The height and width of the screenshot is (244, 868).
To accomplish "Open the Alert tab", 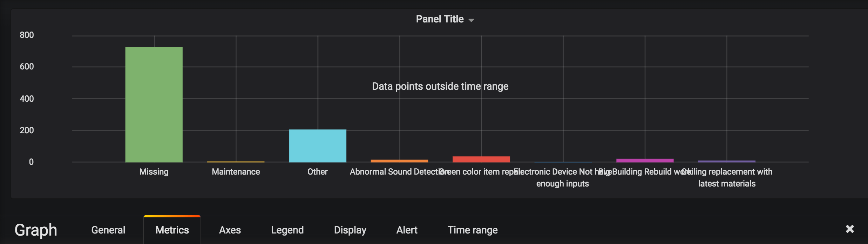I will pyautogui.click(x=407, y=230).
